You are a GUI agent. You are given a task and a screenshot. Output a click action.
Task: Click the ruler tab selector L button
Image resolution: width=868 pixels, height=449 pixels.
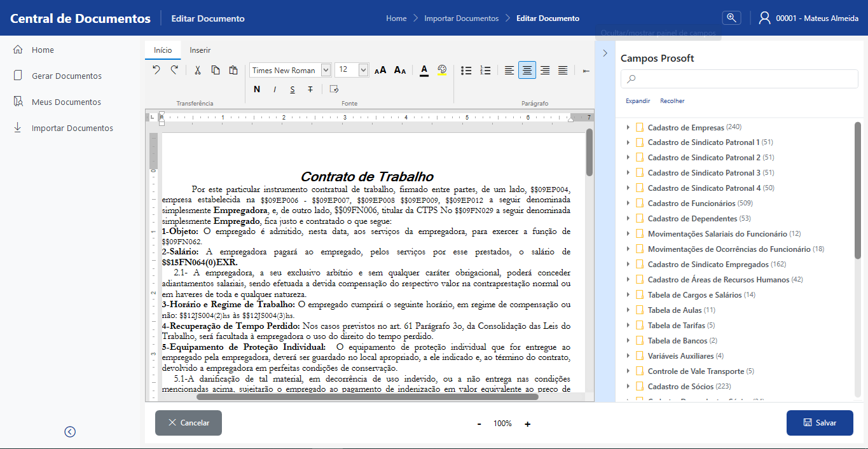pos(152,118)
